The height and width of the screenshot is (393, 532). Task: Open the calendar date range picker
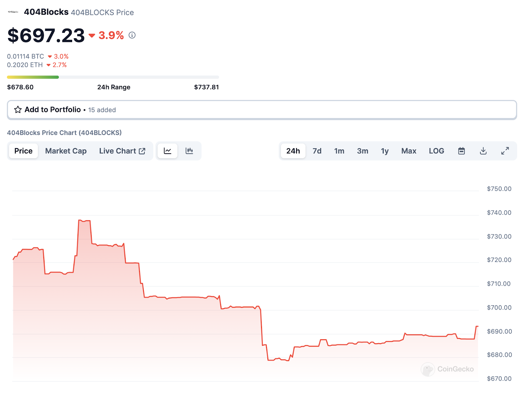point(462,151)
